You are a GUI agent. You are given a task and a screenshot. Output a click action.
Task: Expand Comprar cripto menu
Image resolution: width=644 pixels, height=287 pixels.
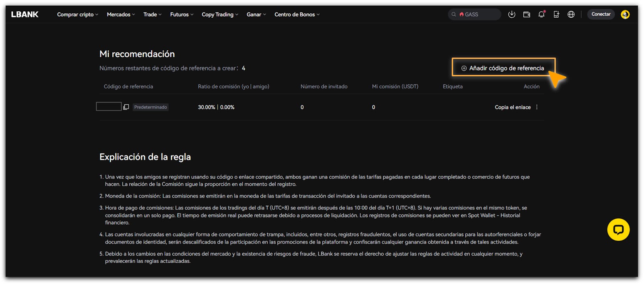tap(78, 14)
